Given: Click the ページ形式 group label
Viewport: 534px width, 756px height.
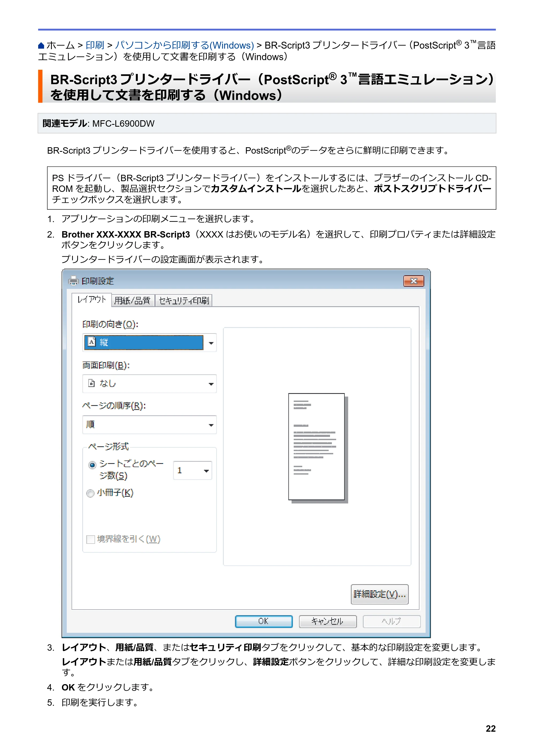Looking at the screenshot, I should click(x=109, y=447).
